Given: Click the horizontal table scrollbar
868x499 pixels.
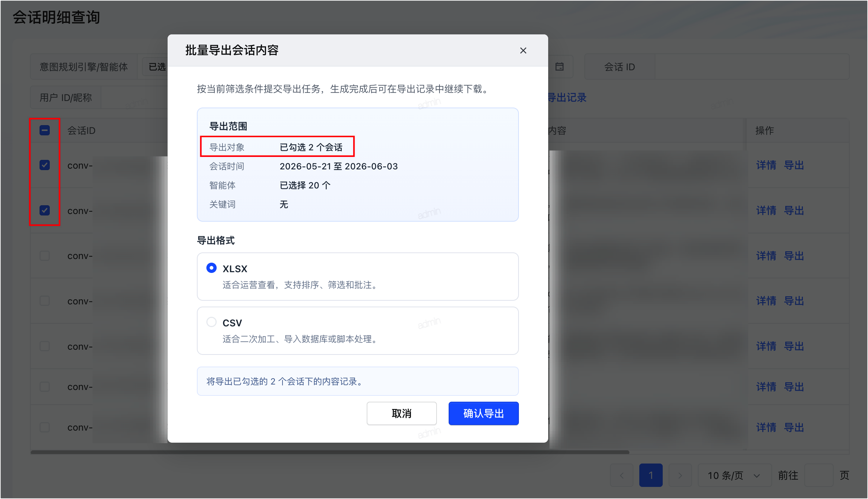Looking at the screenshot, I should [330, 452].
